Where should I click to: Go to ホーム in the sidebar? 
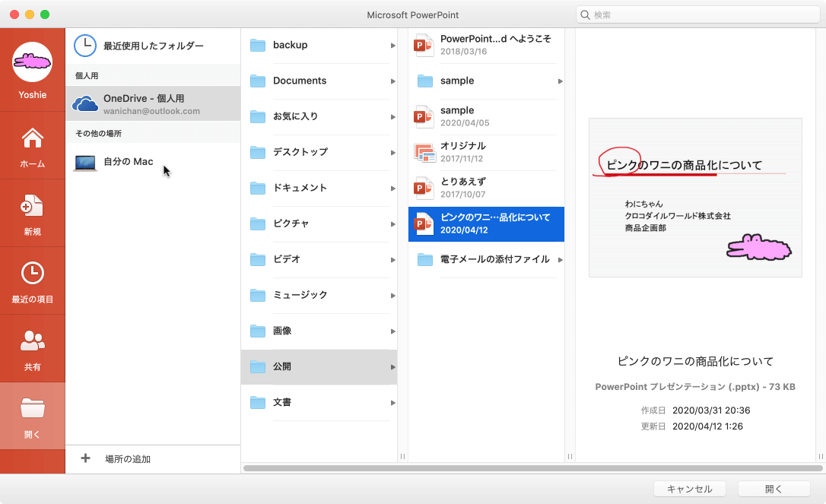32,147
